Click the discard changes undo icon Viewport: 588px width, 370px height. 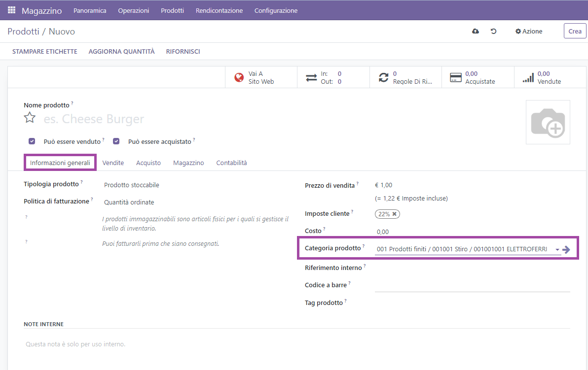[493, 31]
